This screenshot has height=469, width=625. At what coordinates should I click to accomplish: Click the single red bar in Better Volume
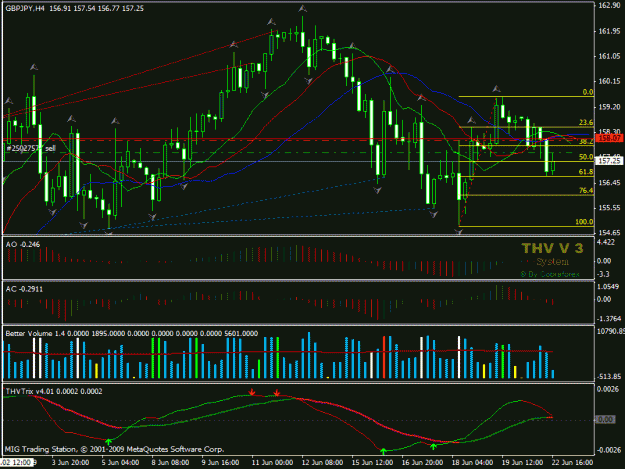384,357
